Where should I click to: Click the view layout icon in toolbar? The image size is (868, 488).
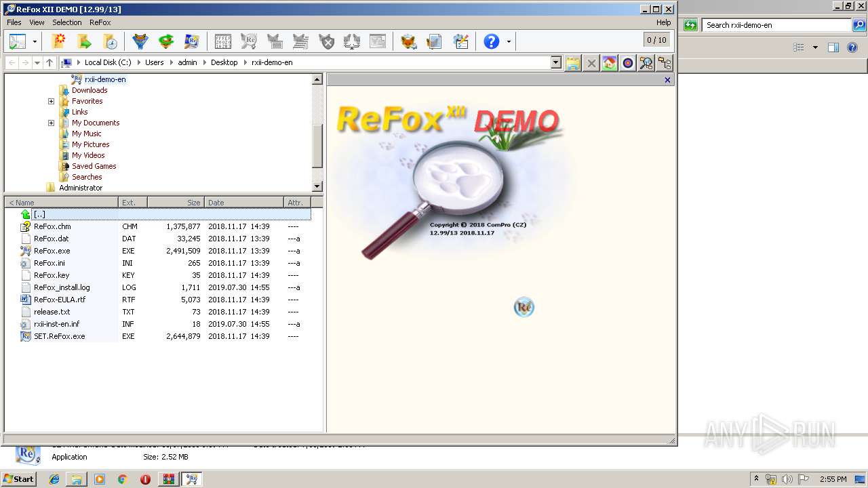pos(18,41)
